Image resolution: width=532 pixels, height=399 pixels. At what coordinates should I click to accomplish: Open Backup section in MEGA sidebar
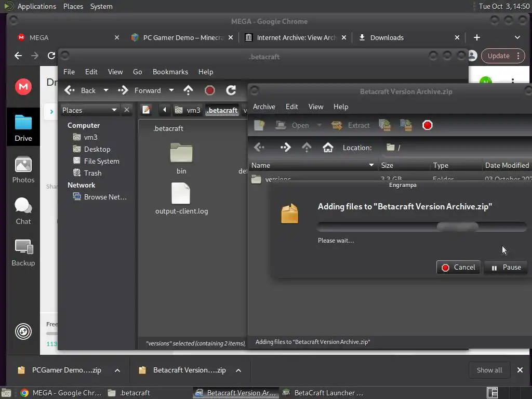click(23, 253)
